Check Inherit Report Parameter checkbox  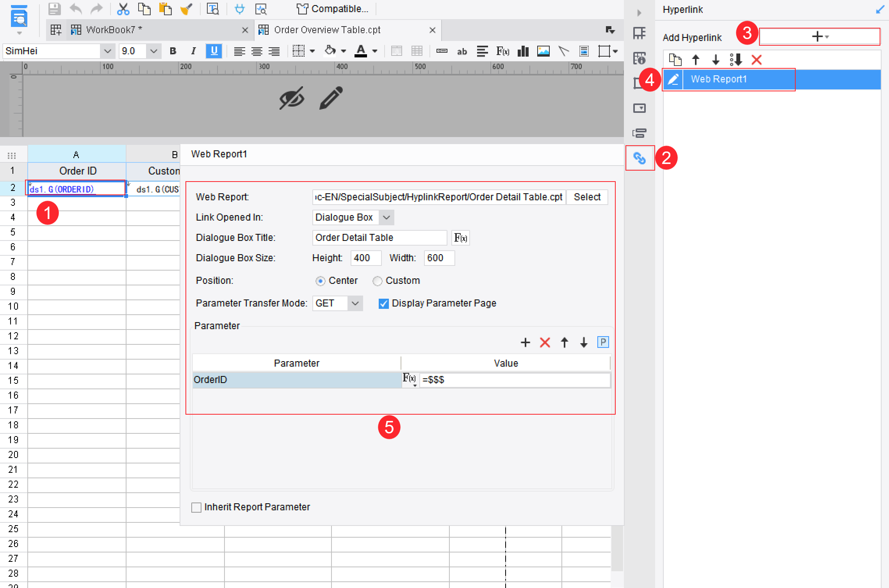(x=196, y=507)
